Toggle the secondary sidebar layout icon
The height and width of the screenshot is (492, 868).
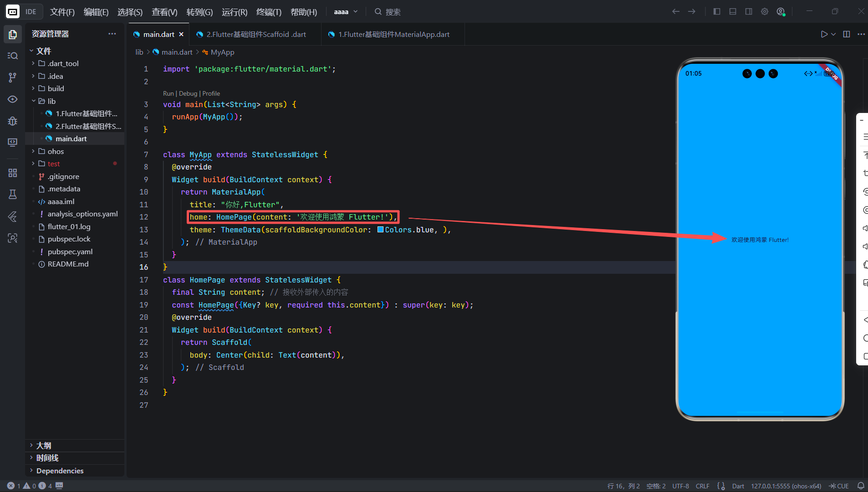pos(749,11)
